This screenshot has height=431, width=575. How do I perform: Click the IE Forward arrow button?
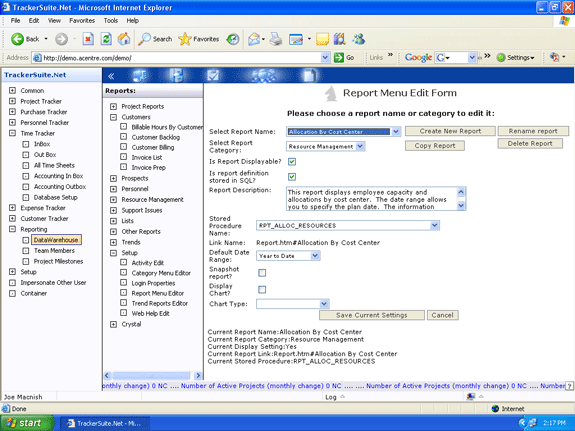pos(61,39)
